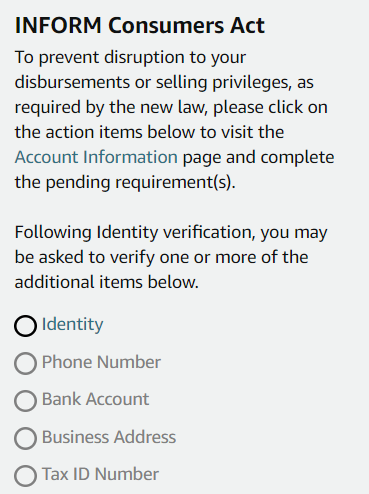369x494 pixels.
Task: Click the 'To prevent disruption to your' line
Action: (130, 57)
